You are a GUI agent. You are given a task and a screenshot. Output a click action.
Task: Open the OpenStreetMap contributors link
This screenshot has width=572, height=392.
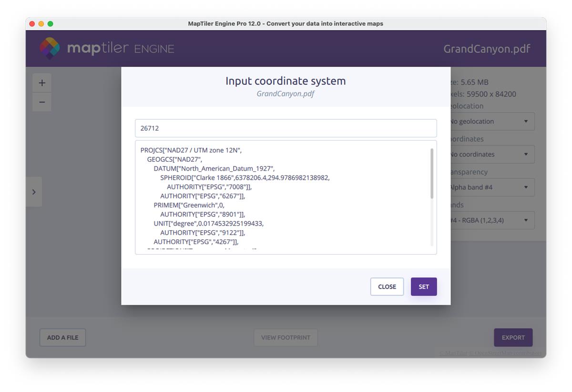508,353
